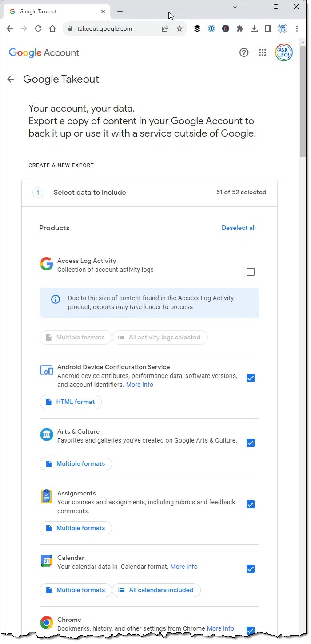The width and height of the screenshot is (311, 644).
Task: Close the Google Takeout tab
Action: tap(104, 12)
